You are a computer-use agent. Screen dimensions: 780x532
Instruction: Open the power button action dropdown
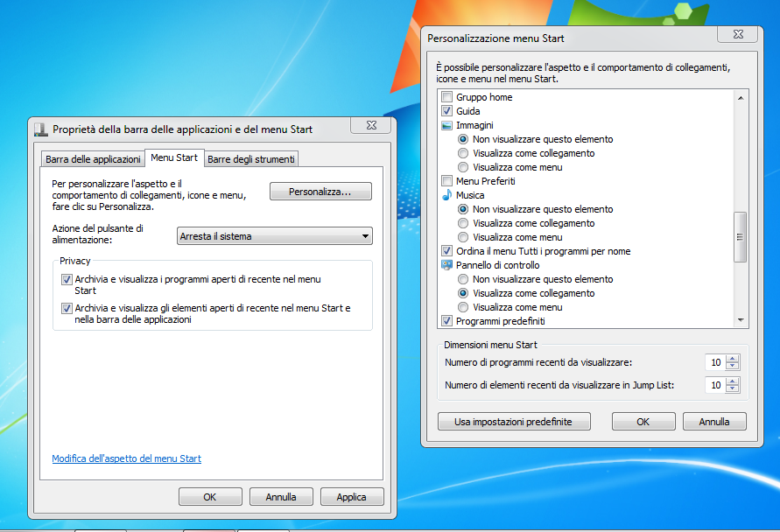coord(275,236)
